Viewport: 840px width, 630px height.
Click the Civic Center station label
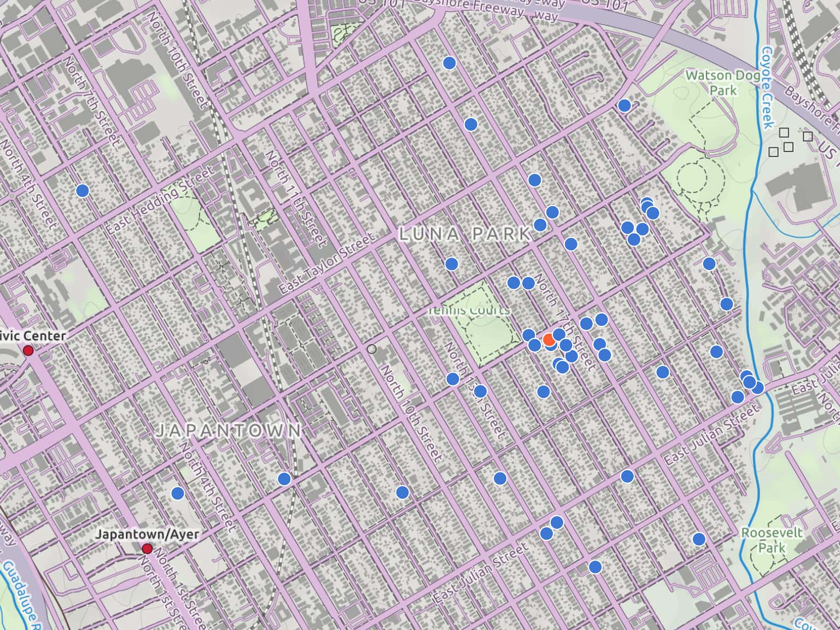point(33,336)
